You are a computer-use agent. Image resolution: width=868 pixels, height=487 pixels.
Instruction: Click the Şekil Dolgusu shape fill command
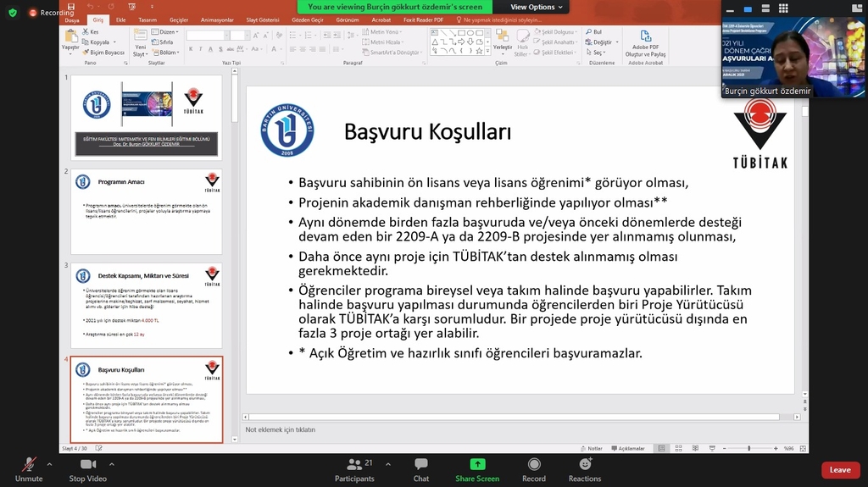556,32
